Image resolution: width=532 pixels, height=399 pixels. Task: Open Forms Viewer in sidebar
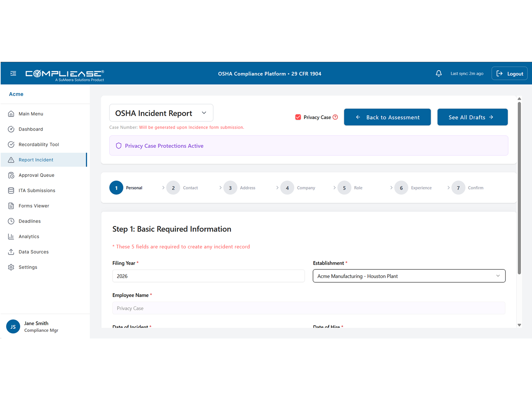(34, 206)
